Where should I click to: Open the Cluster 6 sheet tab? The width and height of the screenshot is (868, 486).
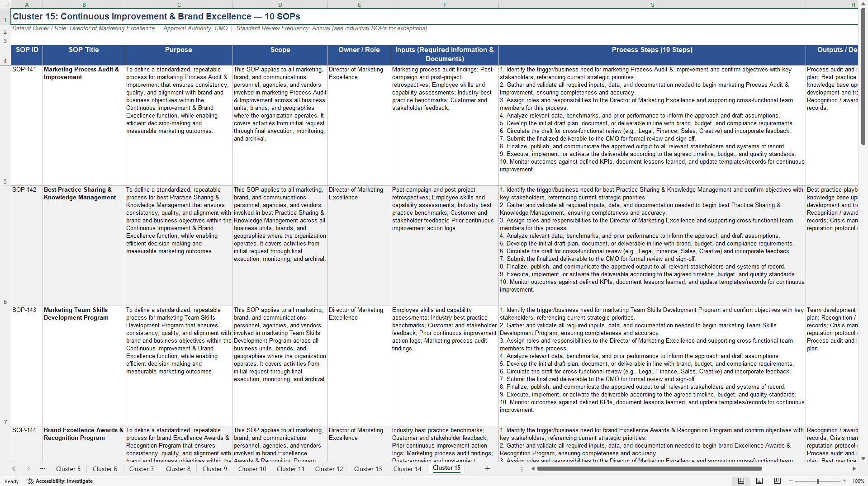[105, 469]
